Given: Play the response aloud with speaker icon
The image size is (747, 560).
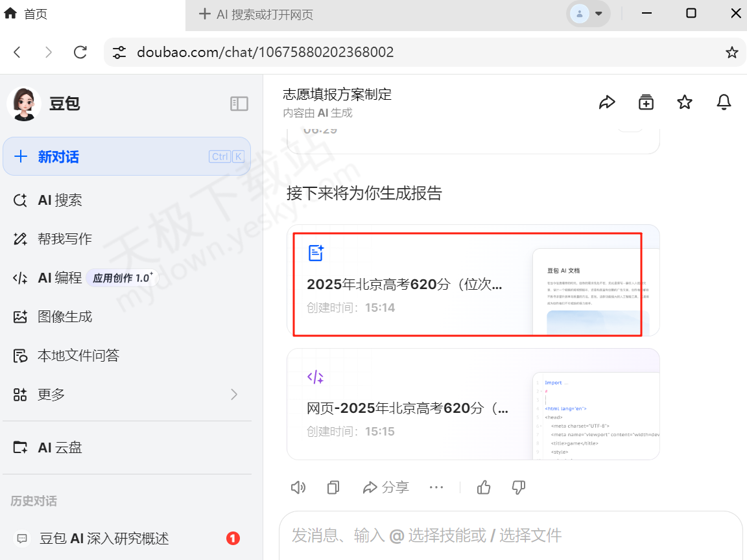Looking at the screenshot, I should tap(298, 487).
